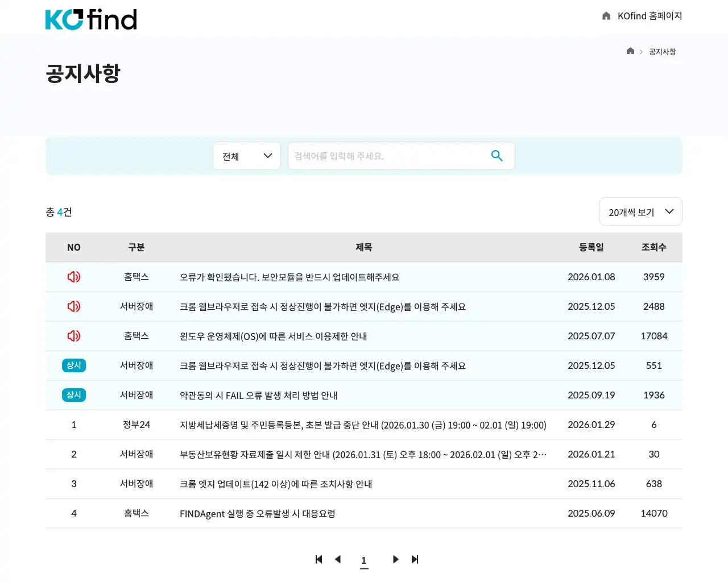The width and height of the screenshot is (728, 582).
Task: Jump to the first page using the skip-back icon
Action: coord(318,559)
